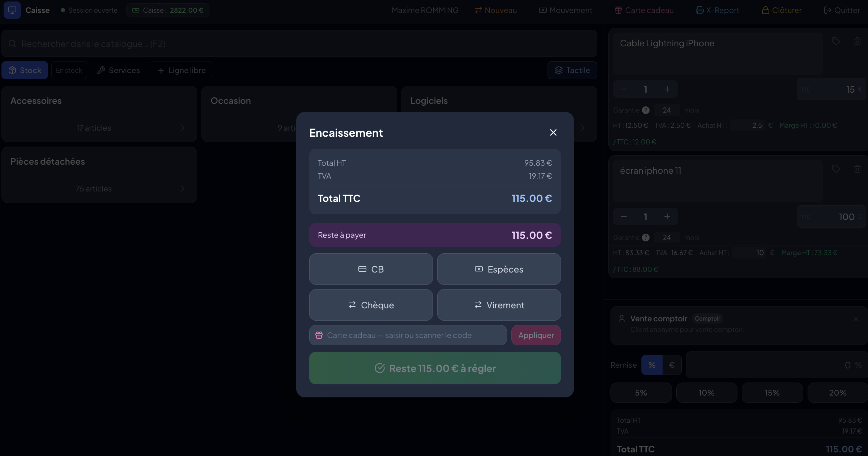Apply 10% discount preset
This screenshot has height=456, width=868.
click(x=707, y=393)
